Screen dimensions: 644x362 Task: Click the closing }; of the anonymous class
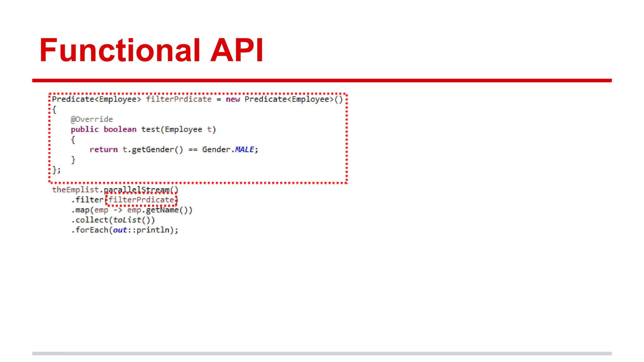click(56, 170)
